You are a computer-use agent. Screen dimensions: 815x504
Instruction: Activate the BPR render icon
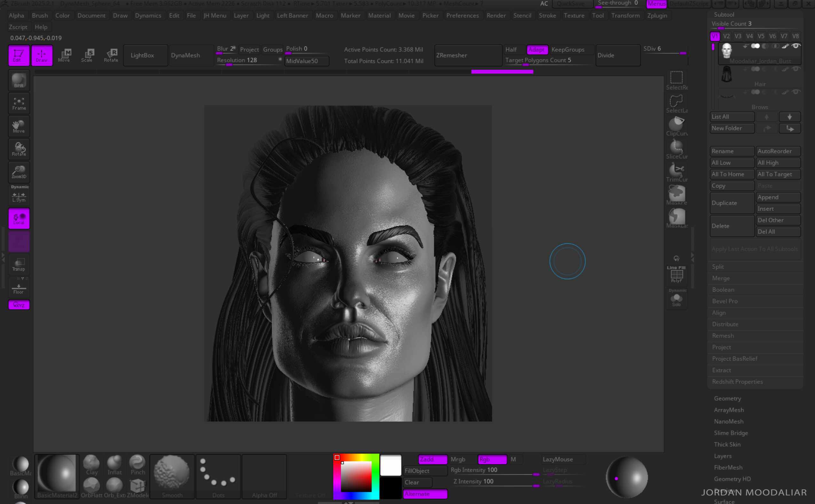tap(19, 80)
